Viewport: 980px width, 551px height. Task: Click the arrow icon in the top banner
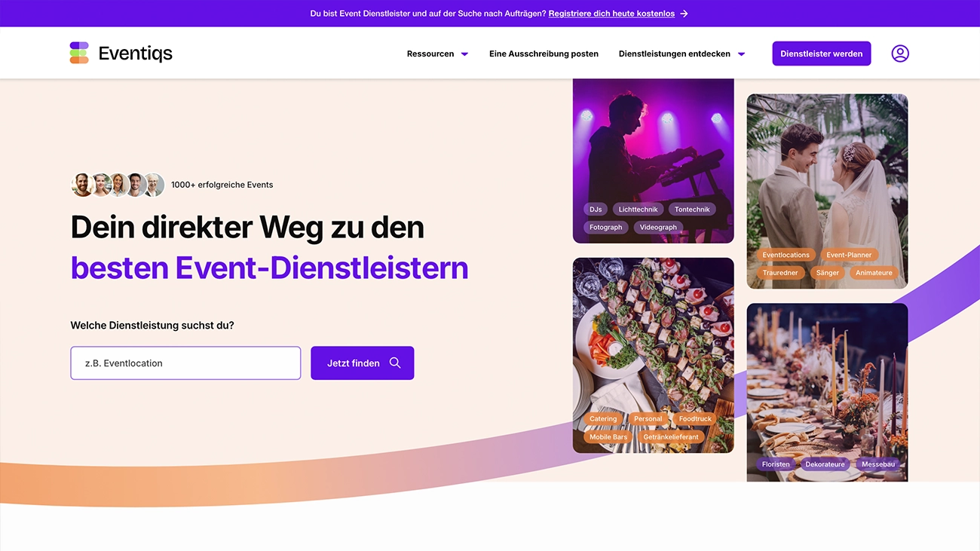684,13
